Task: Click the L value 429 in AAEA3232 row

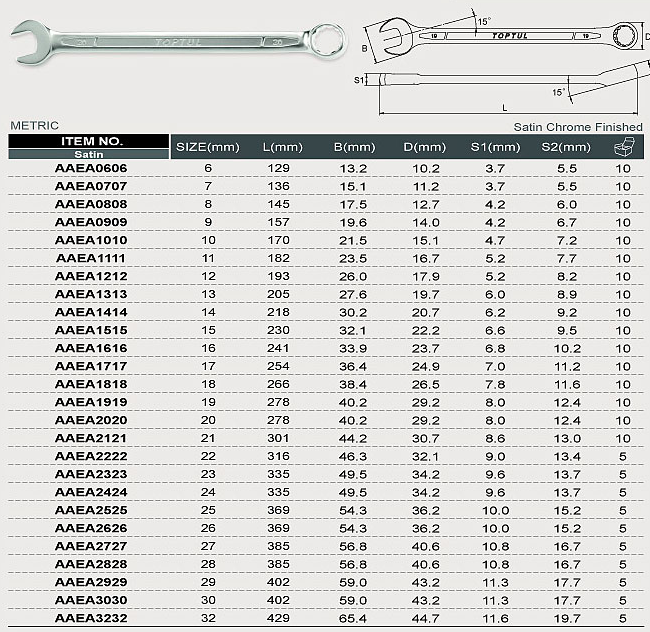Action: pos(278,618)
